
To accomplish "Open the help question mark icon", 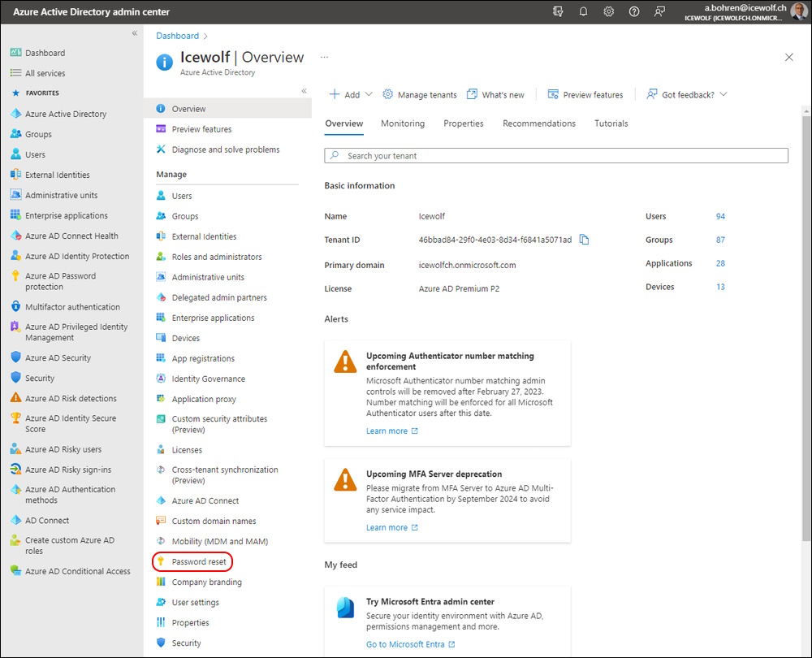I will click(634, 11).
